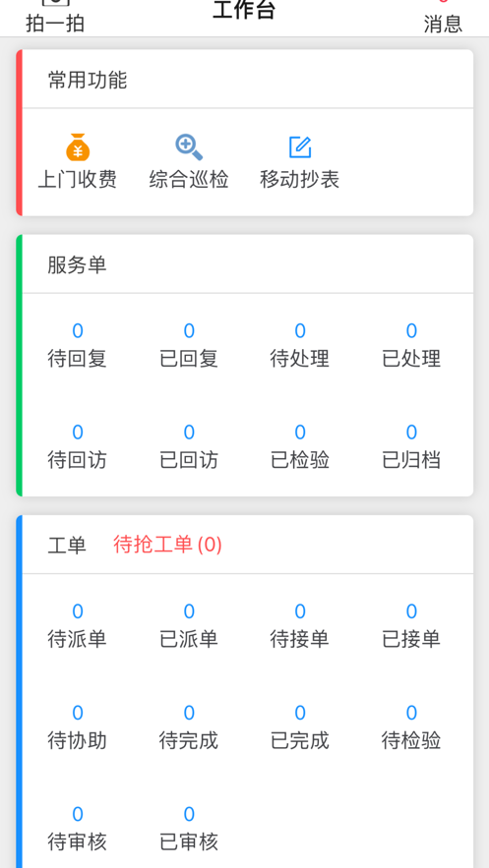The height and width of the screenshot is (868, 489).
Task: Open 待检验 work orders
Action: click(x=411, y=727)
